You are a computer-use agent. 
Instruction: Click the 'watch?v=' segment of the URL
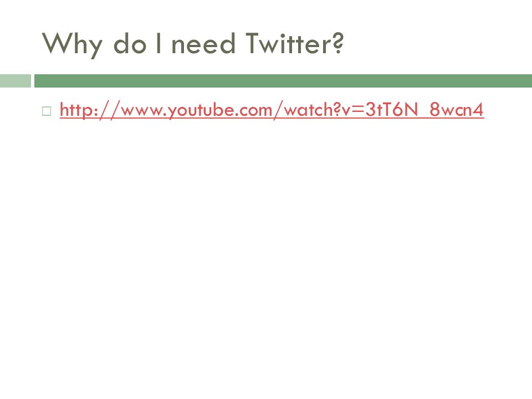pos(324,110)
